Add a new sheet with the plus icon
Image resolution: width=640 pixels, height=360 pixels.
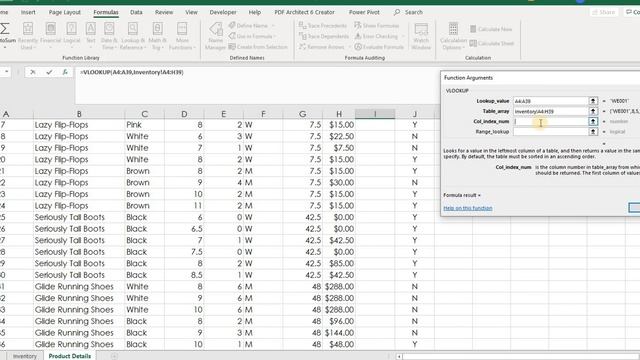point(114,356)
